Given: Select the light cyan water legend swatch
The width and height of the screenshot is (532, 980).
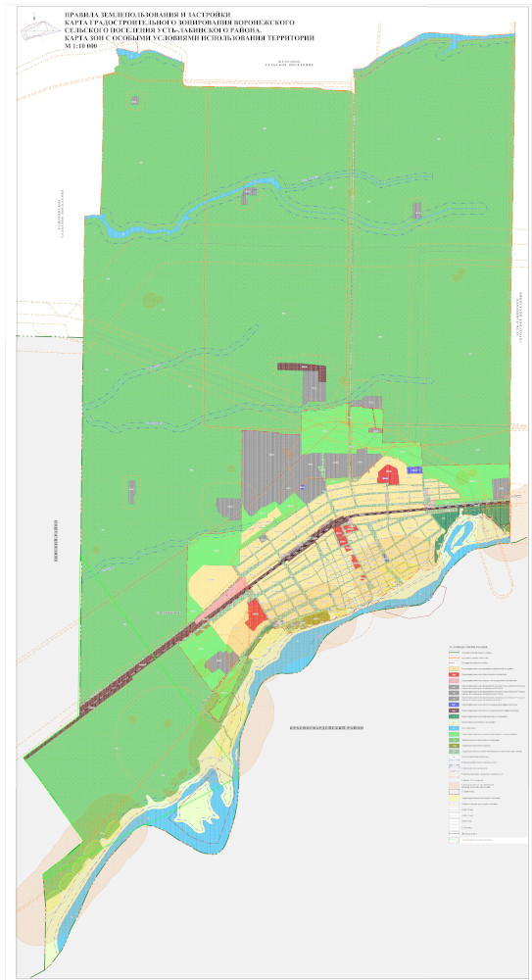Looking at the screenshot, I should pos(454,728).
